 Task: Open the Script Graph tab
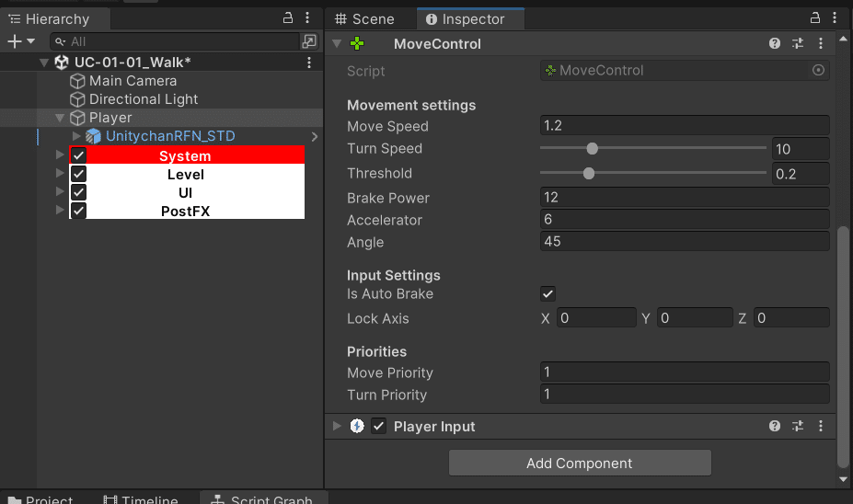(x=262, y=498)
